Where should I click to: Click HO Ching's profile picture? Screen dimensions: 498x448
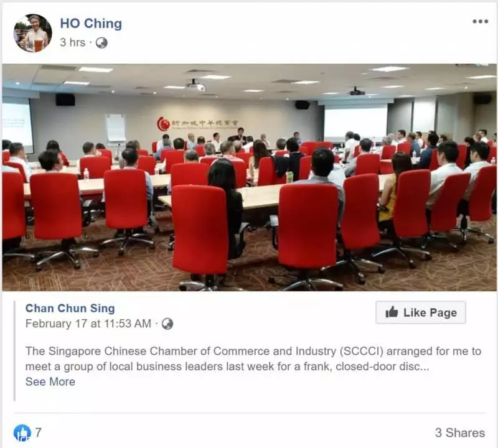click(x=33, y=33)
